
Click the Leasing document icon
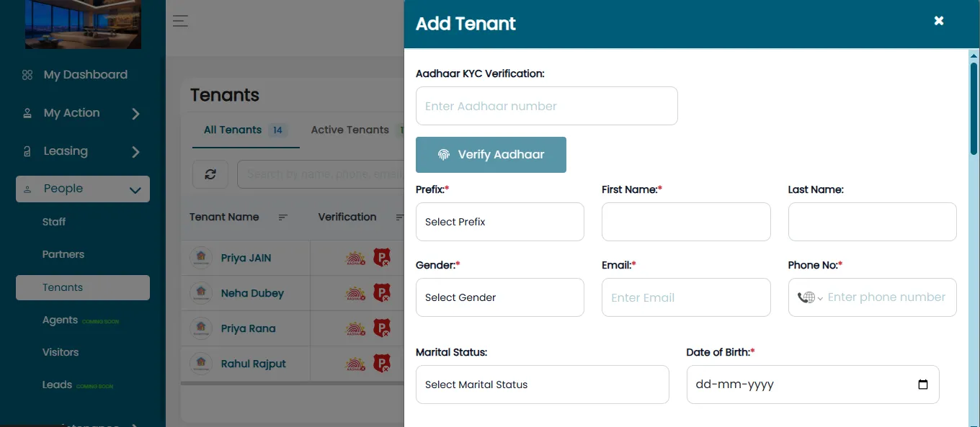(x=27, y=151)
